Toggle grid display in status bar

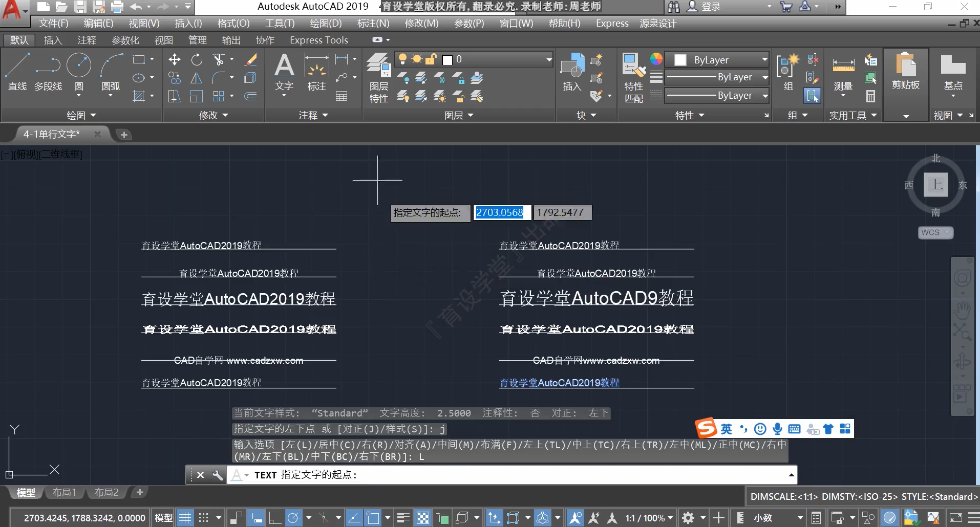[x=185, y=518]
